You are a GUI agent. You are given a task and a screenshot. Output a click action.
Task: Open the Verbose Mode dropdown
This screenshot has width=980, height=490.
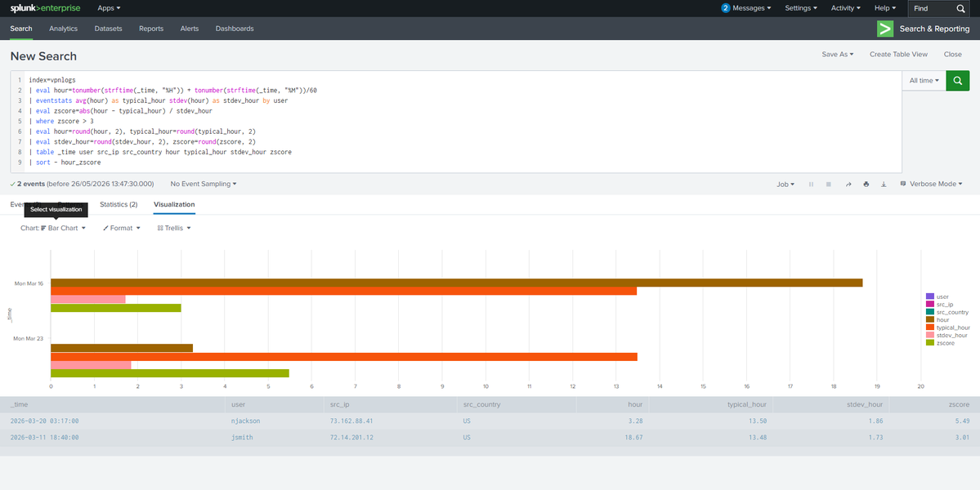tap(932, 184)
